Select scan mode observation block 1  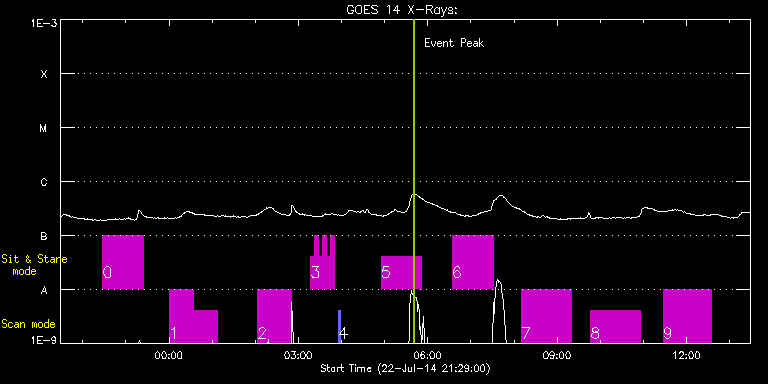[193, 316]
